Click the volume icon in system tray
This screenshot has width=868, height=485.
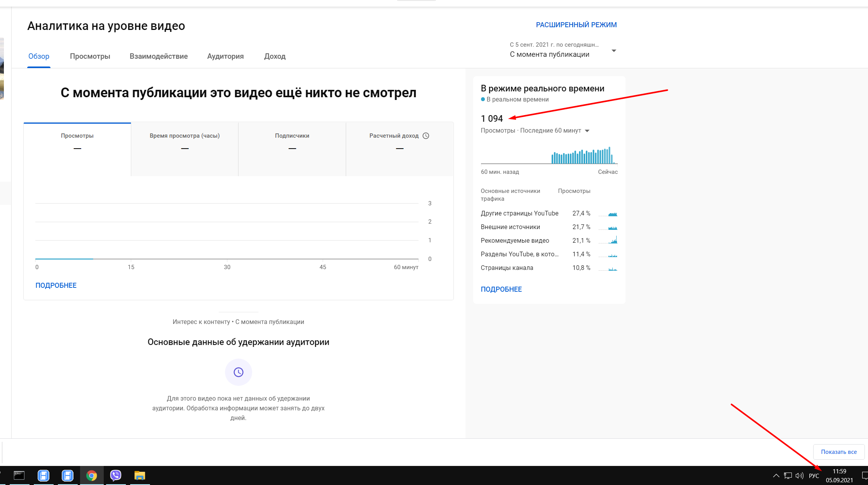799,476
